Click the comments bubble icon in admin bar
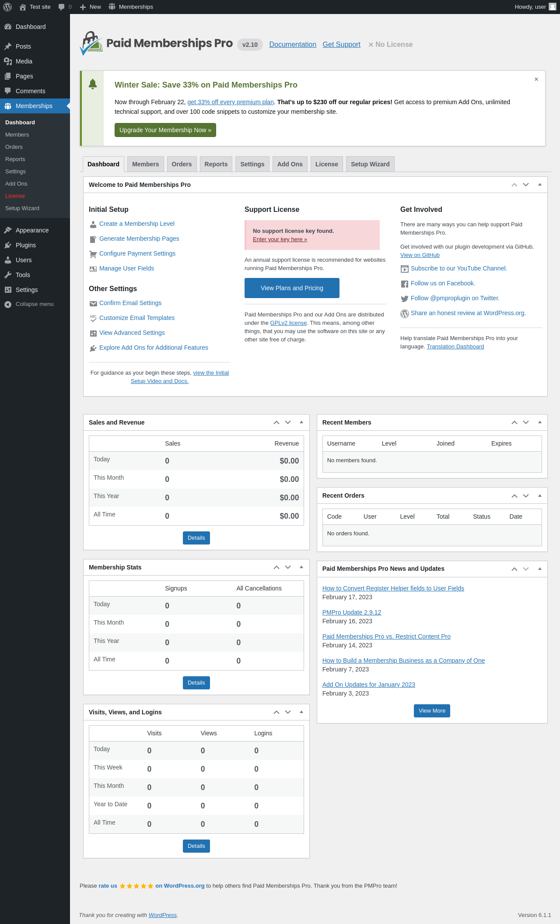Viewport: 560px width, 924px height. (x=61, y=7)
